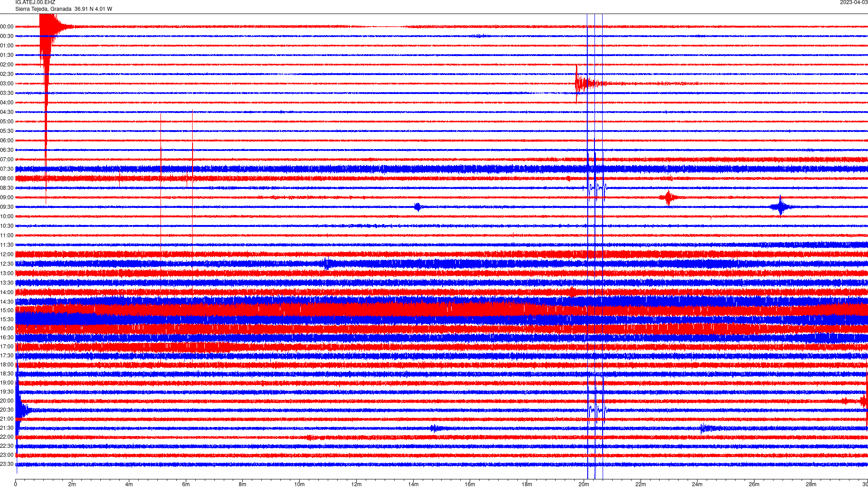Select the 07:30 time row label

click(7, 169)
